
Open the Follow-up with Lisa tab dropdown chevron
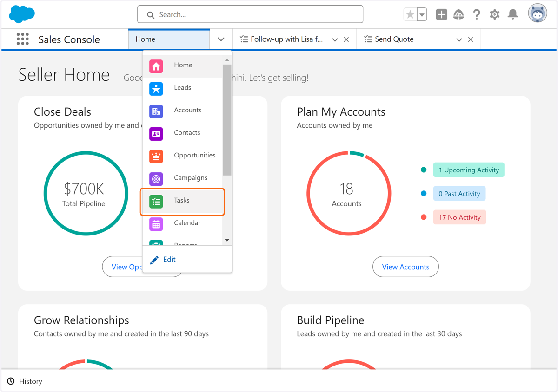(335, 39)
